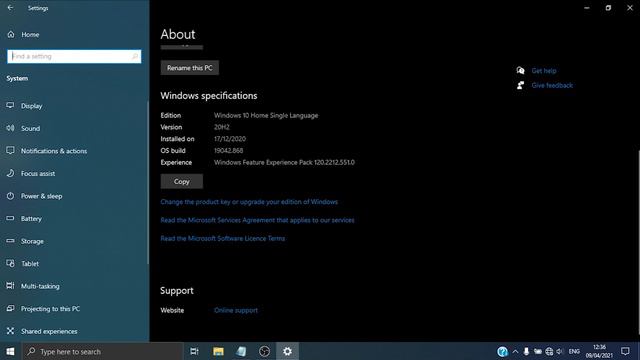Select the '17/12/2020' installed on date

tap(230, 139)
